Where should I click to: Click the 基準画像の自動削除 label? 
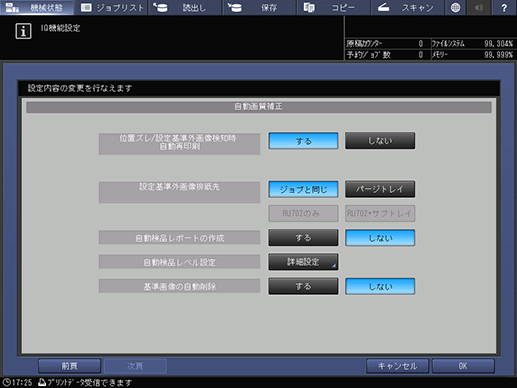[x=179, y=286]
